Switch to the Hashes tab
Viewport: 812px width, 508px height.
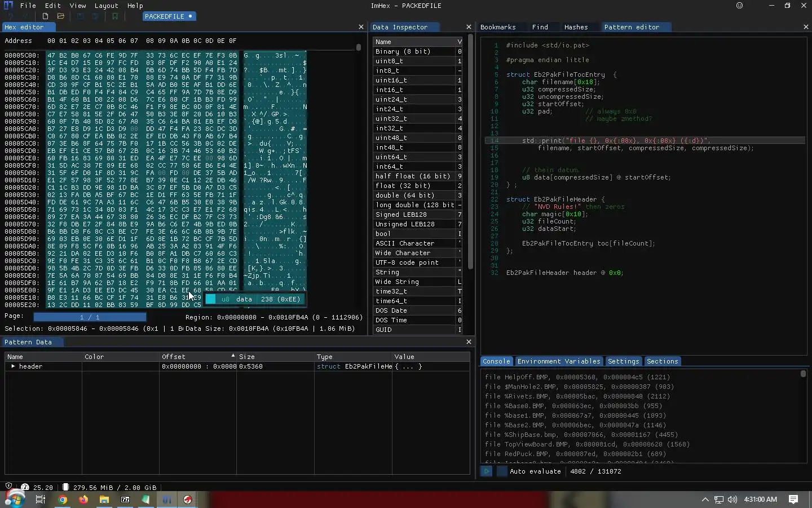pyautogui.click(x=576, y=27)
